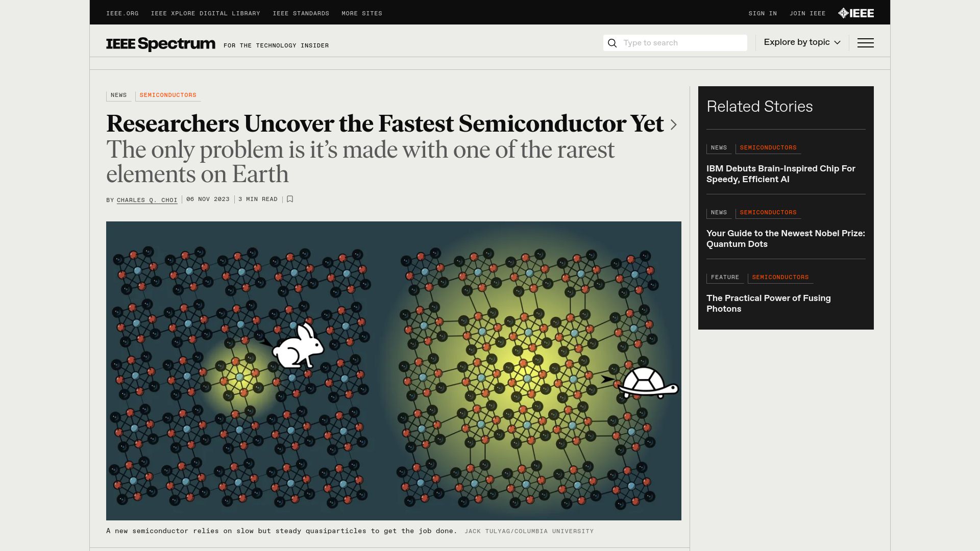Image resolution: width=980 pixels, height=551 pixels.
Task: Open the More Sites menu
Action: 362,13
